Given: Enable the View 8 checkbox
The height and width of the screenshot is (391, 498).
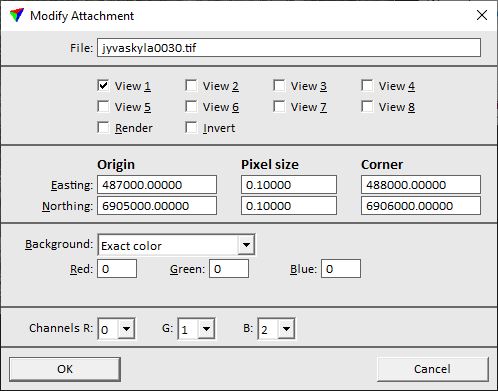Looking at the screenshot, I should click(367, 107).
